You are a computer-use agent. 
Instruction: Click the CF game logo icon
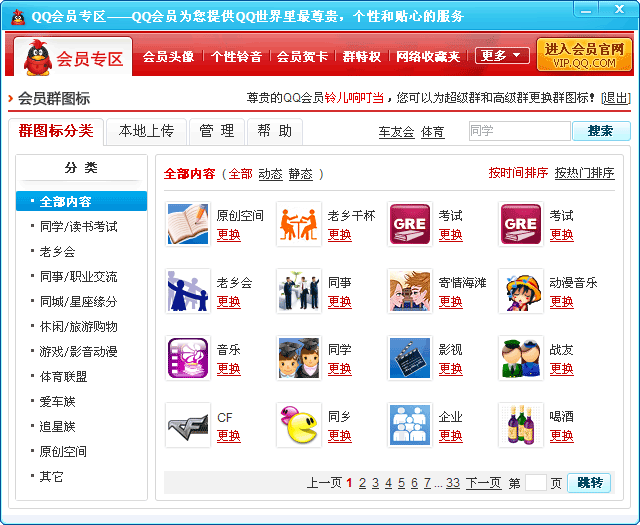point(188,425)
